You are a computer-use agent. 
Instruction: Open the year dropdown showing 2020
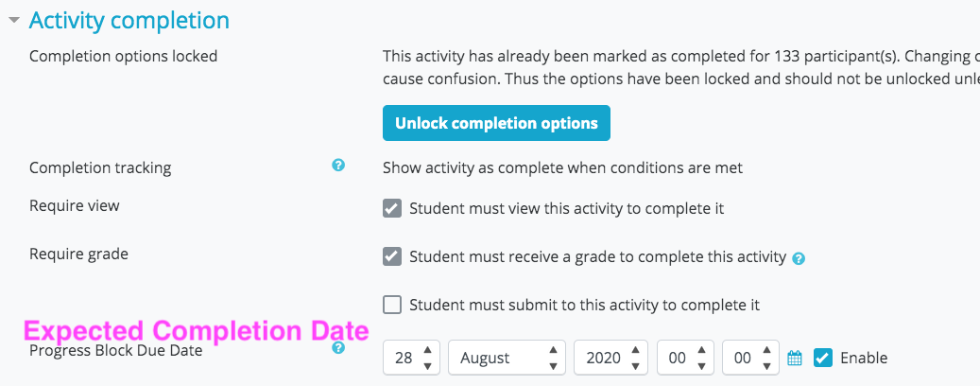pyautogui.click(x=611, y=358)
